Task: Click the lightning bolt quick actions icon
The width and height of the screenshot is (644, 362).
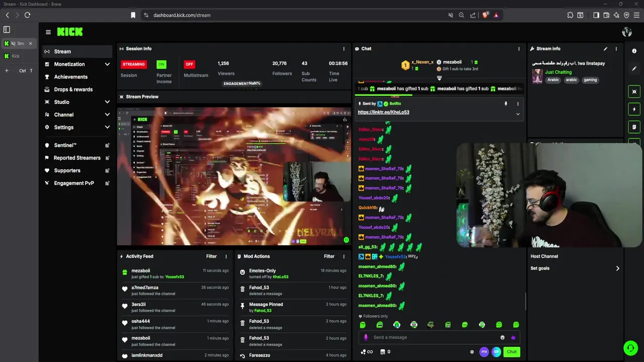Action: coord(634,109)
